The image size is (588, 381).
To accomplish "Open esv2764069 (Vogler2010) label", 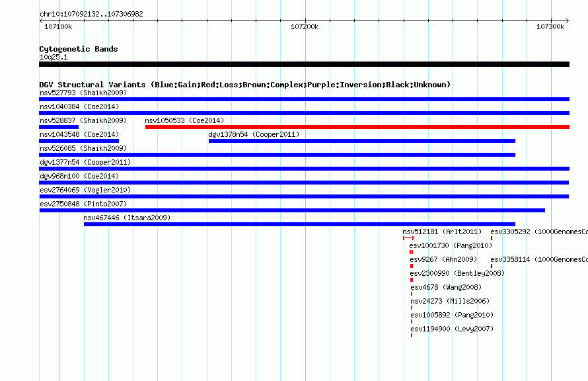I will click(85, 190).
